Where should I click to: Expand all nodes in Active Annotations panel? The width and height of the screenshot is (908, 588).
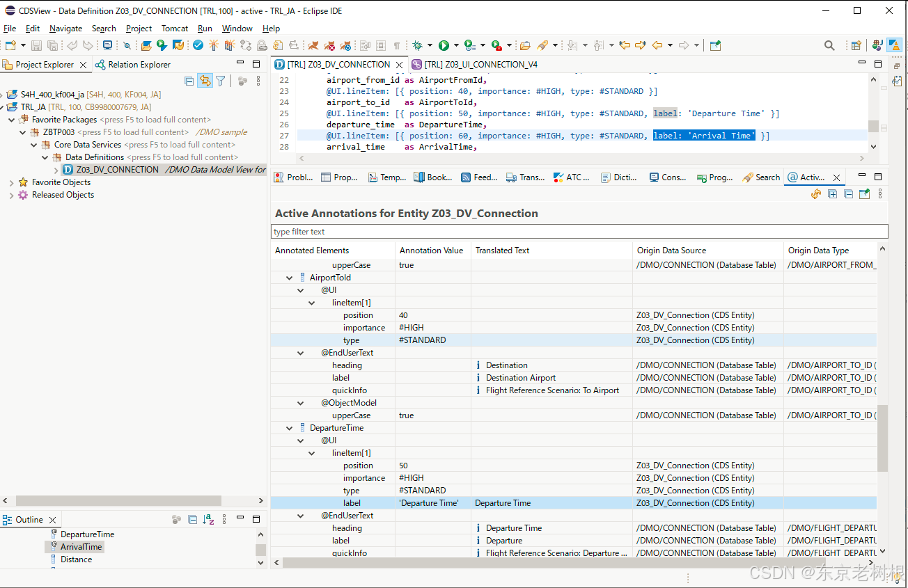tap(832, 194)
